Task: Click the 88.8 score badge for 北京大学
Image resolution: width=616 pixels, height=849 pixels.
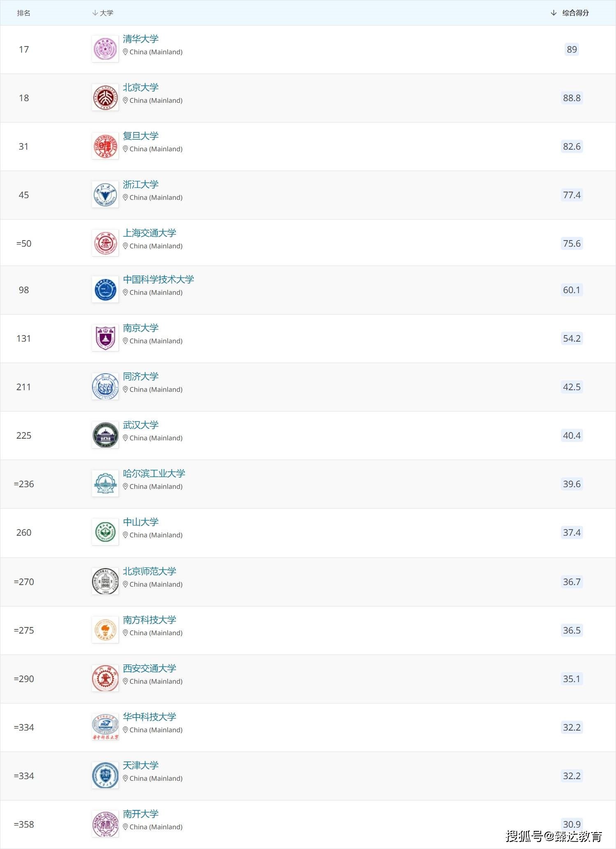Action: (x=572, y=98)
